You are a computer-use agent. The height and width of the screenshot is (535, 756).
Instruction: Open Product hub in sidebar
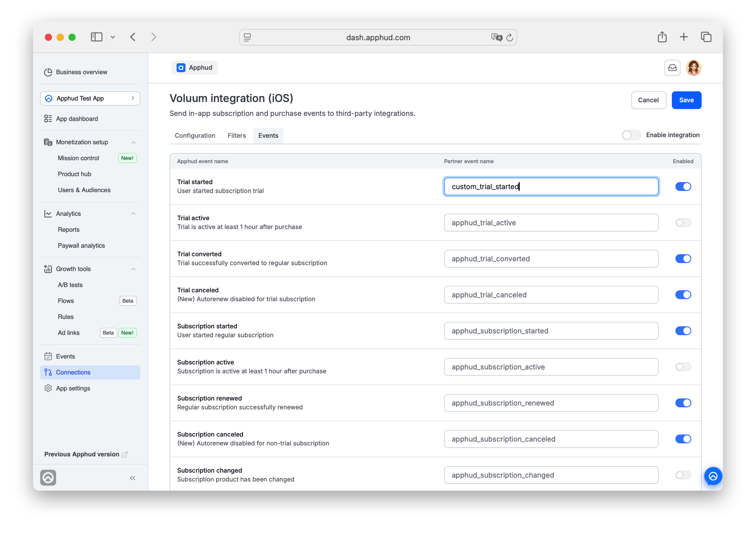click(74, 174)
